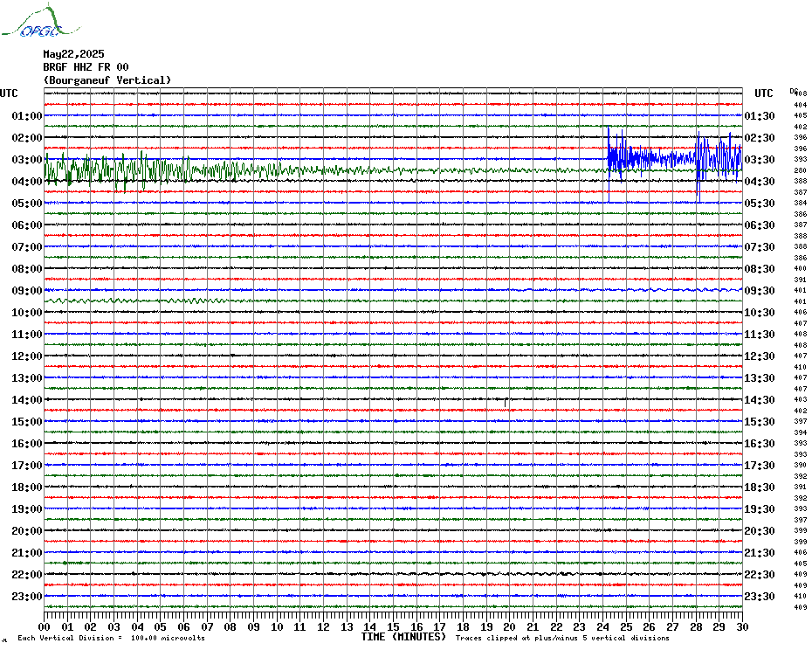Screen dimensions: 812x650
Task: Select the 03:30 half-hour label
Action: 760,159
